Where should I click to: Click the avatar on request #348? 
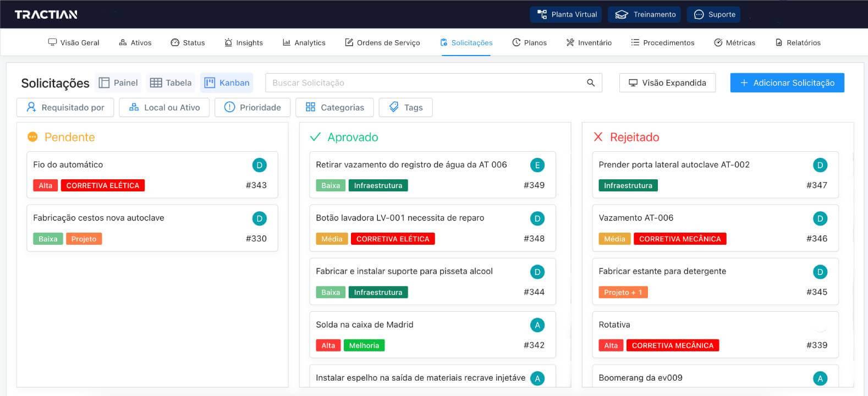[537, 218]
